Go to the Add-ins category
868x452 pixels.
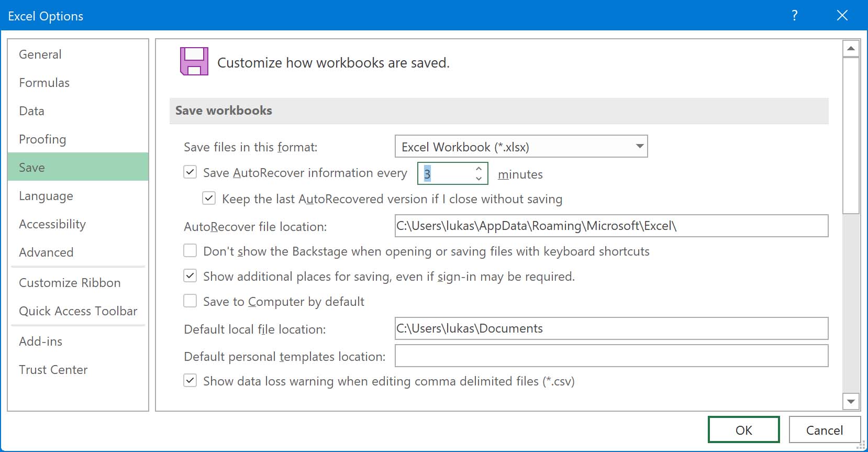click(78, 341)
